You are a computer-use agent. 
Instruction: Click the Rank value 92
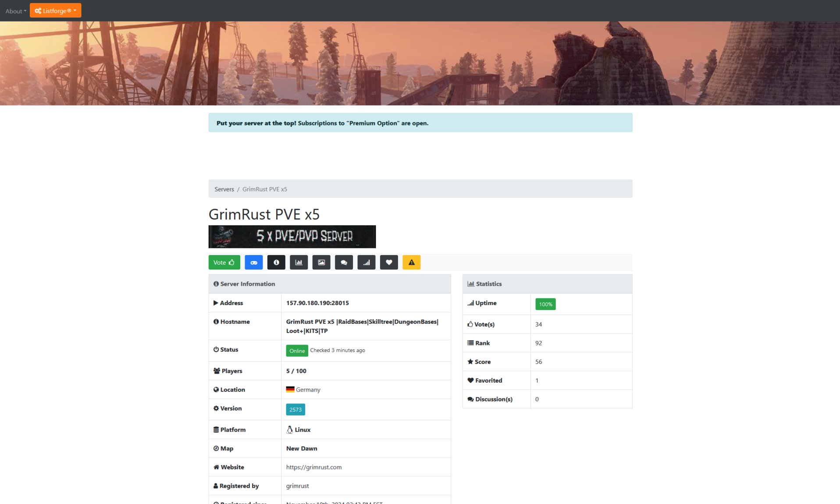click(x=538, y=343)
